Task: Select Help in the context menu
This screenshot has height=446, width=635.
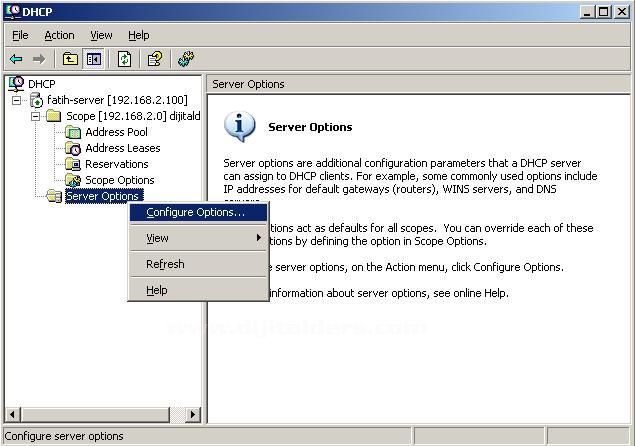Action: tap(157, 290)
